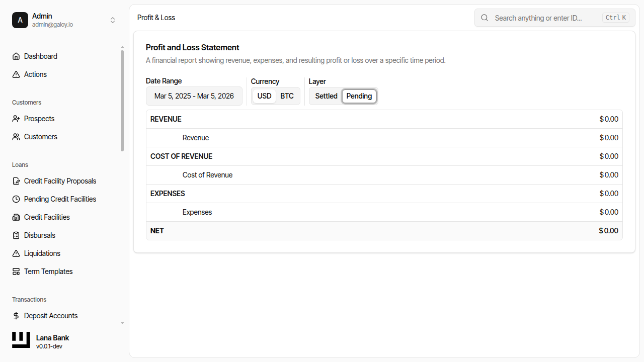Click the Prospects user-plus icon
This screenshot has width=644, height=362.
pos(16,119)
